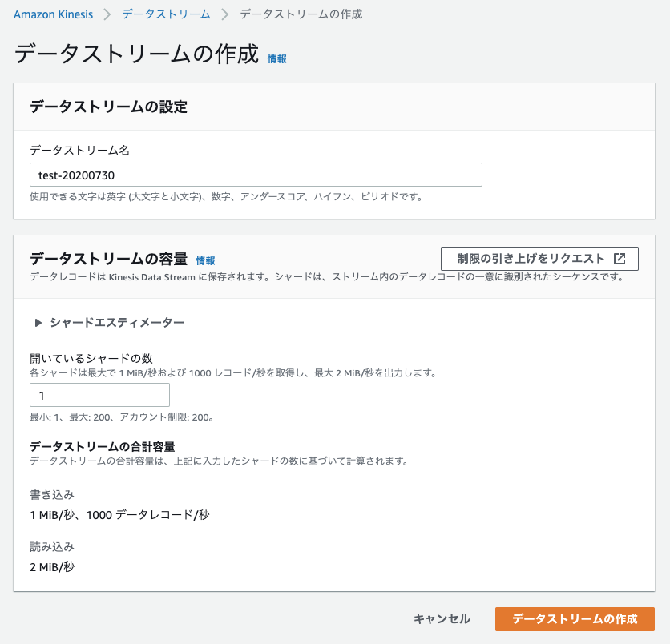The width and height of the screenshot is (670, 644).
Task: Click the データストリームの容量 section heading
Action: point(108,259)
